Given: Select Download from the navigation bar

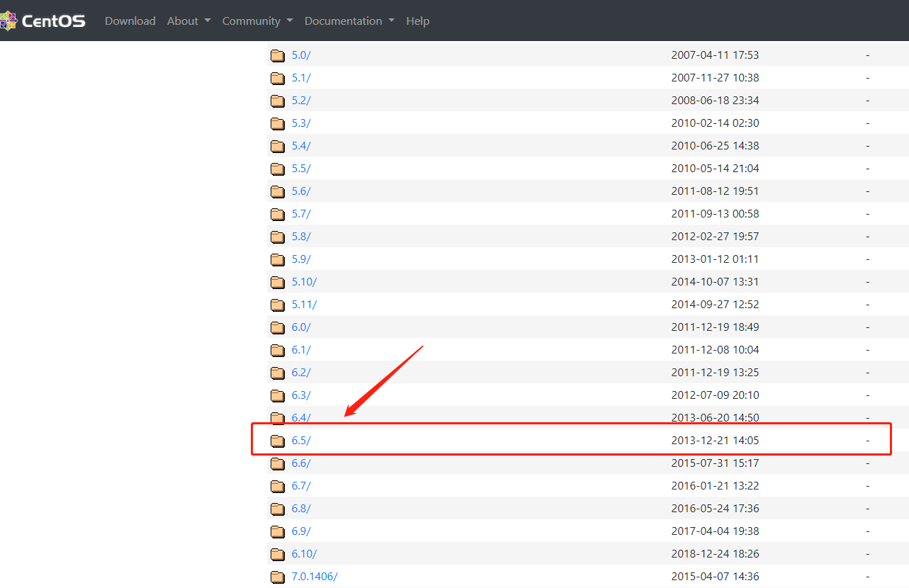Looking at the screenshot, I should click(x=130, y=21).
